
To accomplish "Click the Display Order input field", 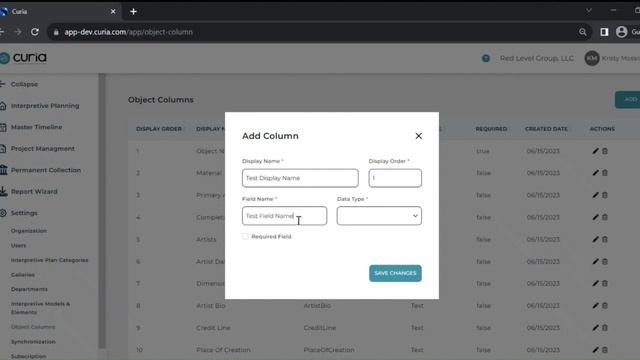I will coord(395,178).
